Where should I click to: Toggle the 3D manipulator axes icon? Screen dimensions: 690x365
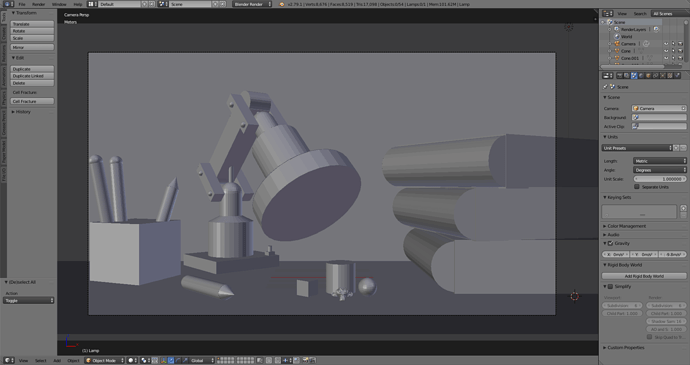(163, 360)
